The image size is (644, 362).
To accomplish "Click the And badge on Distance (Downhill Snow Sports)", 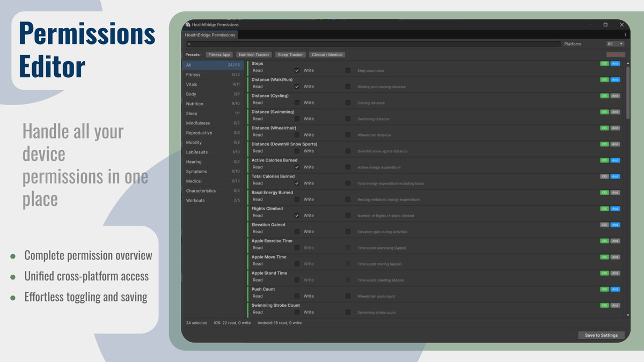I will (615, 144).
